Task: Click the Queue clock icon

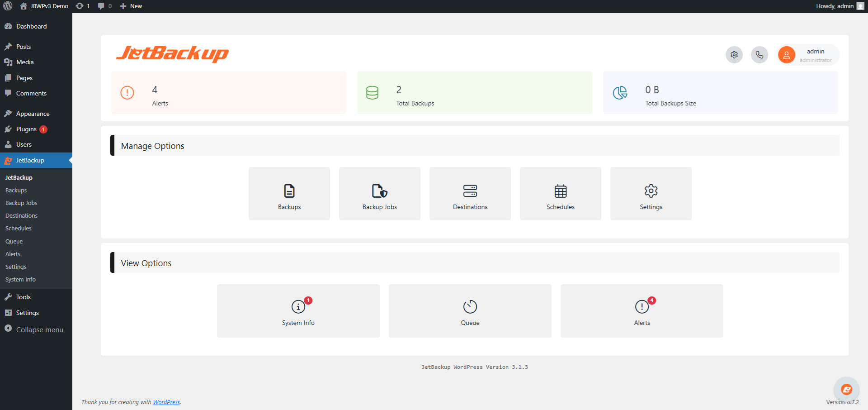Action: [470, 306]
